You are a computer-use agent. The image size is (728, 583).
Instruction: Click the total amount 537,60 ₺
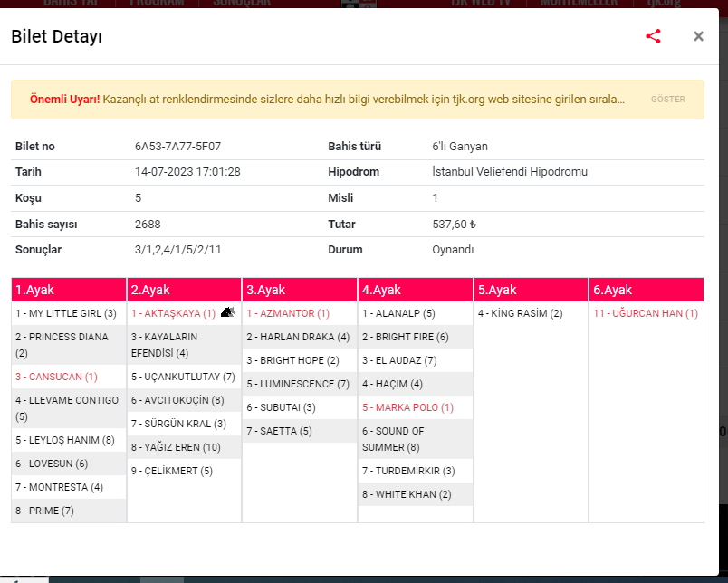454,225
